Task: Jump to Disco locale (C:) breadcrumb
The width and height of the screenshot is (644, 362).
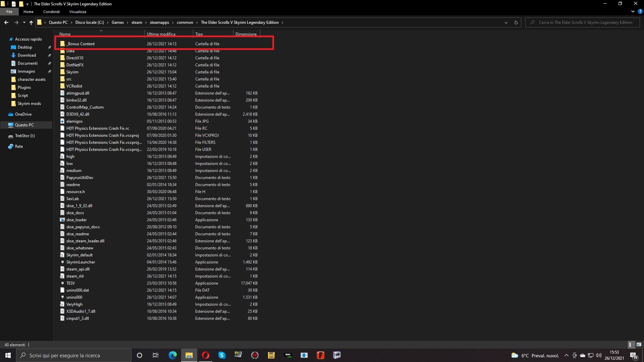Action: tap(90, 22)
